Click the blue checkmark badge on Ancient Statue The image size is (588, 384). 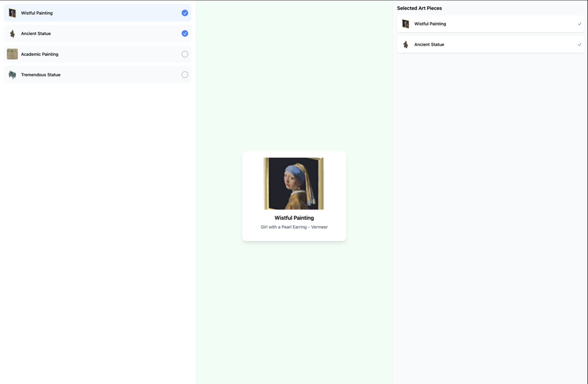(x=185, y=33)
